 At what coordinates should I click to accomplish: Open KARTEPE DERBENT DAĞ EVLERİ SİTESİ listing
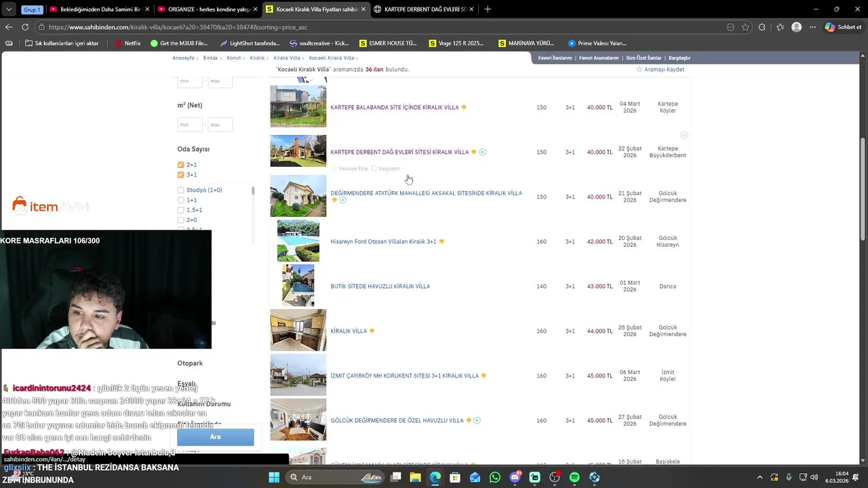click(399, 152)
